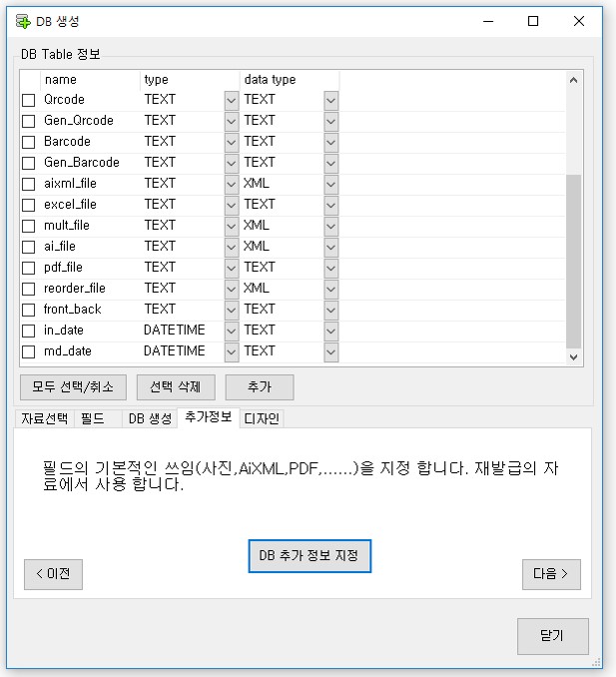
Task: Open the 디자인 tab
Action: tap(263, 418)
